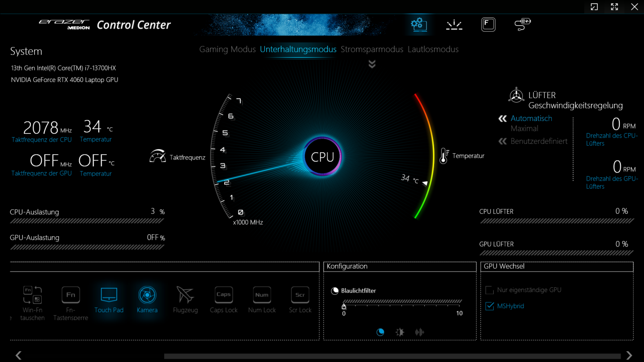Open the Flexikey macro key icon
This screenshot has width=644, height=362.
(488, 24)
